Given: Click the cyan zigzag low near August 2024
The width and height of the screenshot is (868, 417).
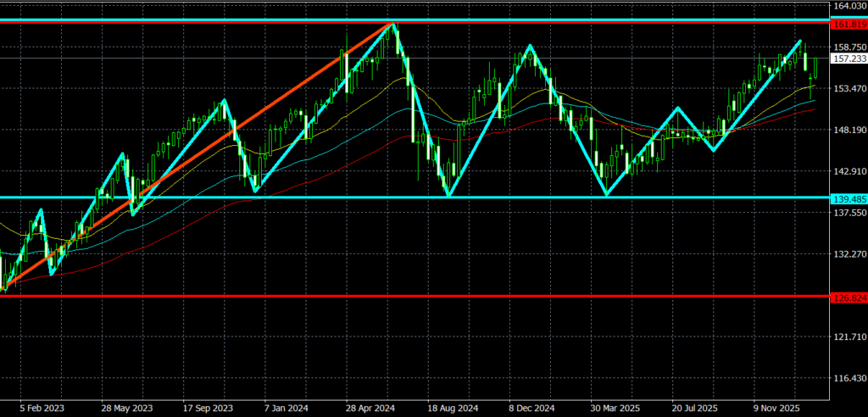Looking at the screenshot, I should pos(448,196).
